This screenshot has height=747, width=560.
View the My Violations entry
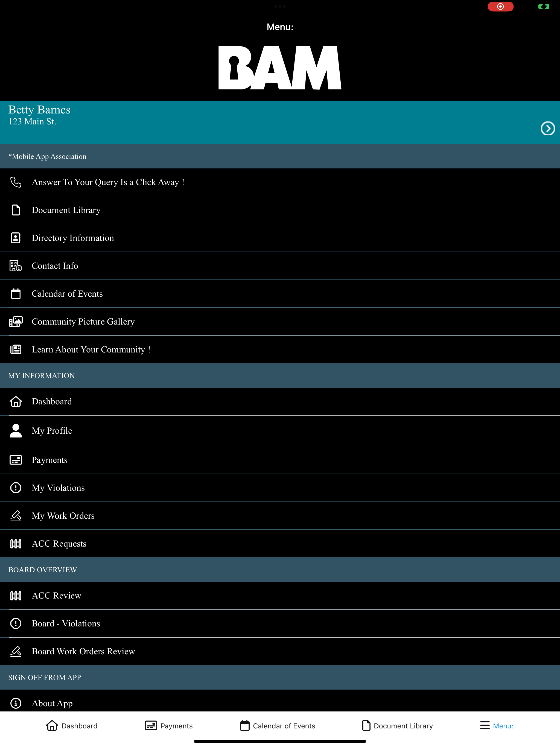280,488
